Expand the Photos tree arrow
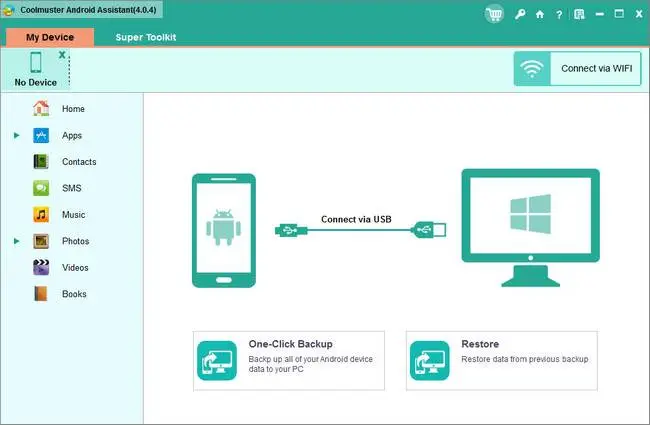The image size is (650, 425). tap(17, 241)
